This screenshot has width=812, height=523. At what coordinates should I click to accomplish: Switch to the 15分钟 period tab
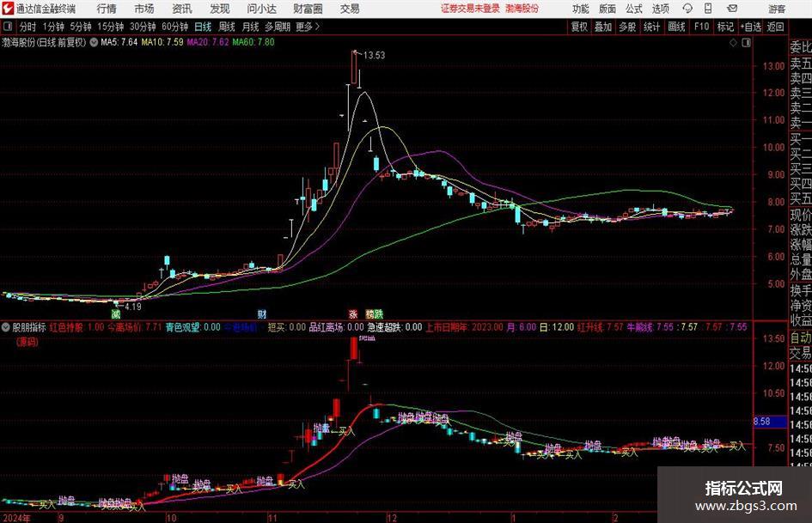click(x=111, y=27)
